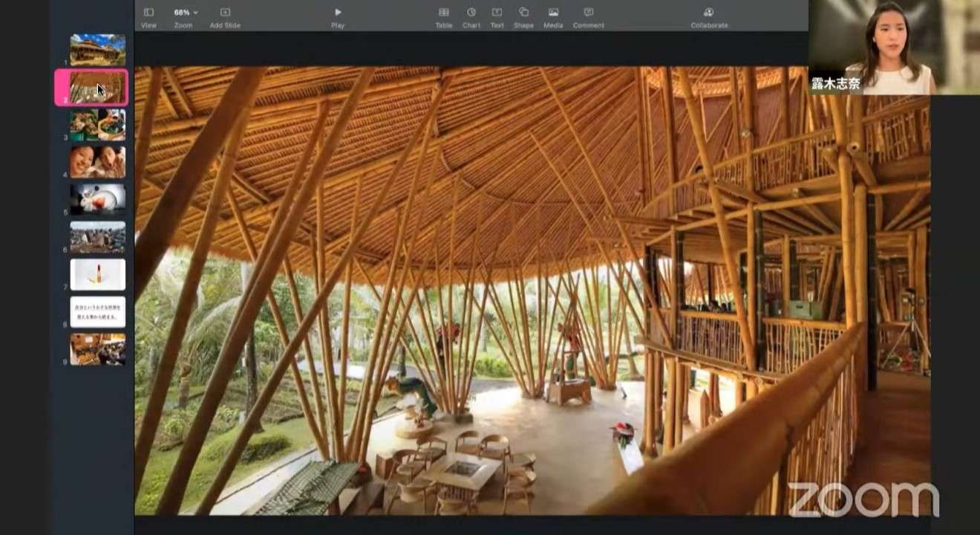The height and width of the screenshot is (535, 980).
Task: Select slide 1 thumbnail of bamboo house
Action: (x=98, y=50)
